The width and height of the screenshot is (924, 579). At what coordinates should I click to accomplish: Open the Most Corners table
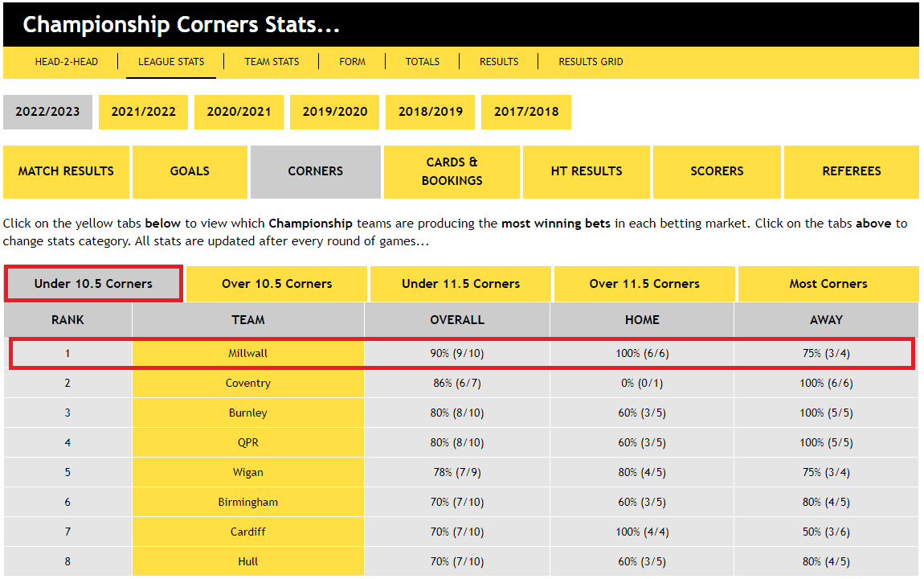click(828, 283)
